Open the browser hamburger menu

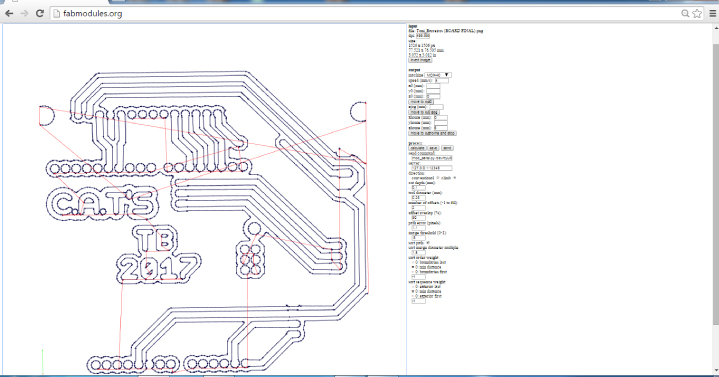coord(713,14)
